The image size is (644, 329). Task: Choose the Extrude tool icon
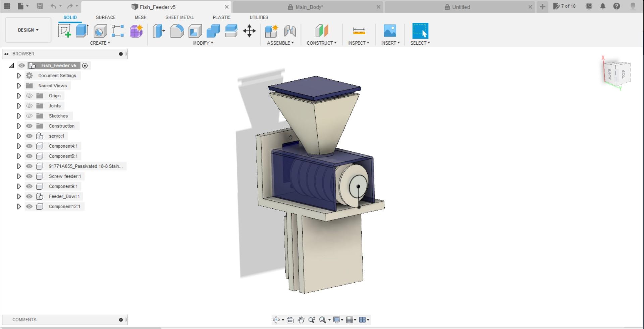82,31
